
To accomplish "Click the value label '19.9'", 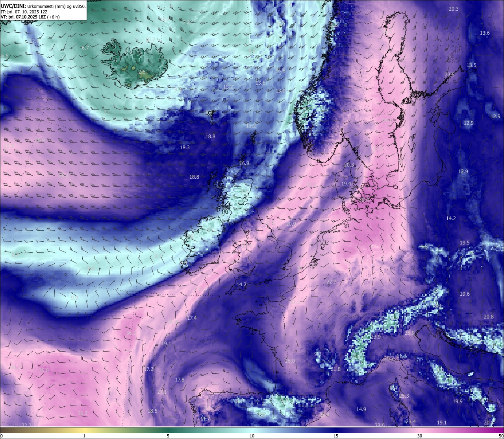I will (x=458, y=402).
